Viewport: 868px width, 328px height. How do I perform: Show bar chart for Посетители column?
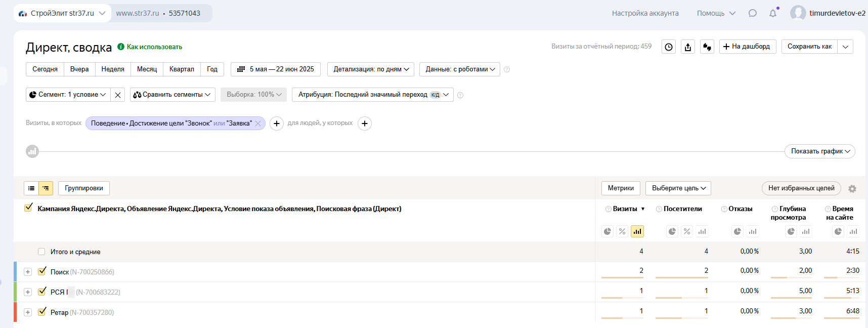point(702,231)
